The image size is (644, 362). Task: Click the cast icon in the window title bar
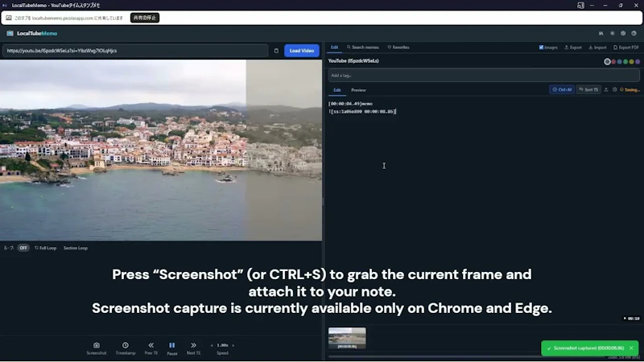580,6
